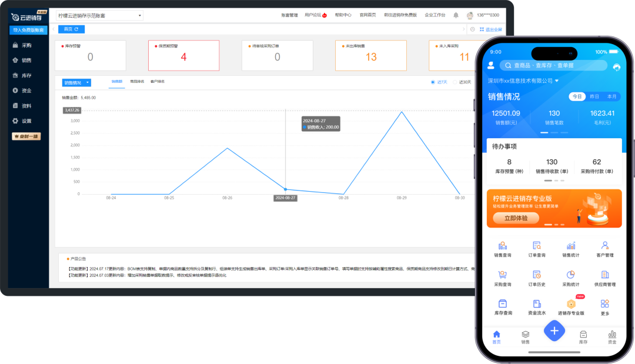Tap the customer service headset icon on phone
The image size is (635, 364).
click(616, 67)
